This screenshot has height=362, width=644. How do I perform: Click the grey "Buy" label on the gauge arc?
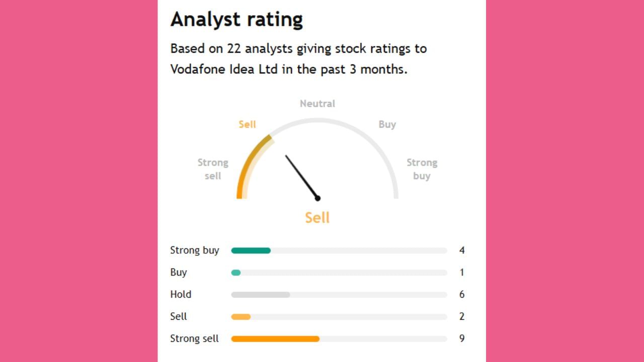[387, 124]
